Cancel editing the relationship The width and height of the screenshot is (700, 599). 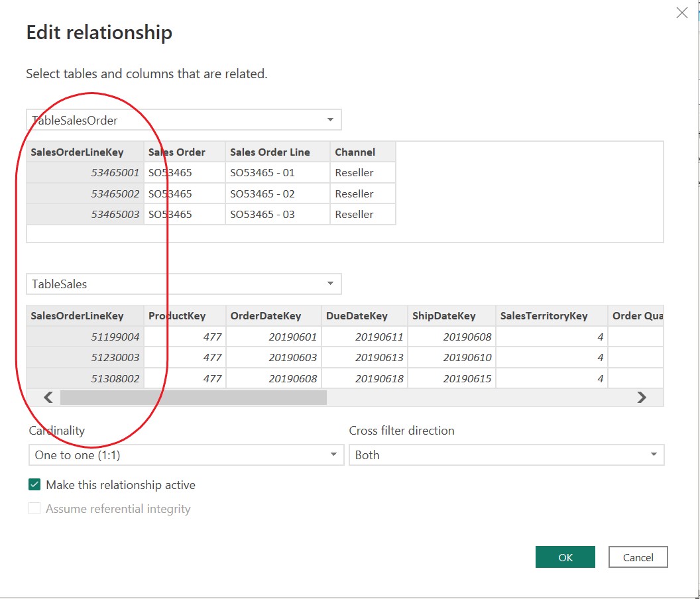(637, 557)
